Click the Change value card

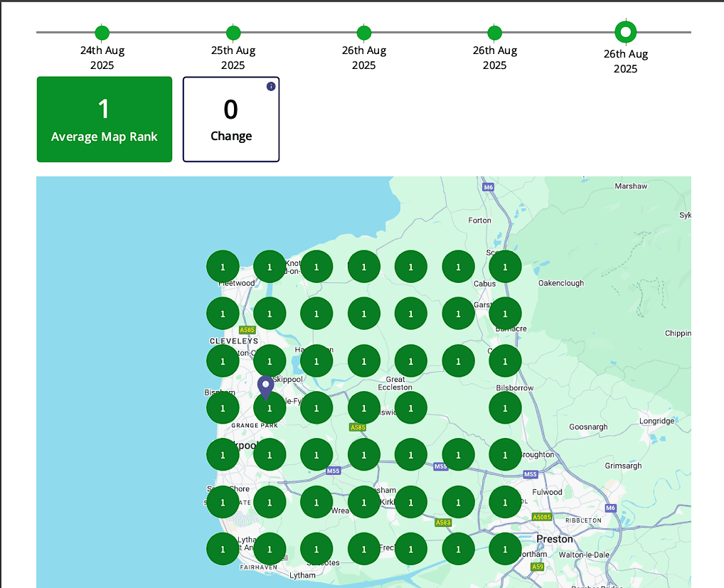231,119
